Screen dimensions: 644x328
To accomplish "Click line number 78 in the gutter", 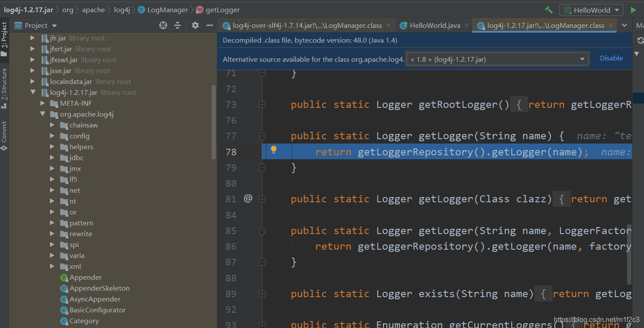I will pos(231,152).
